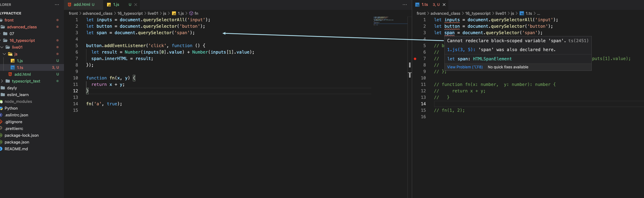Viewport: 644px width, 198px height.
Task: Collapse the js folder in explorer
Action: pos(4,54)
